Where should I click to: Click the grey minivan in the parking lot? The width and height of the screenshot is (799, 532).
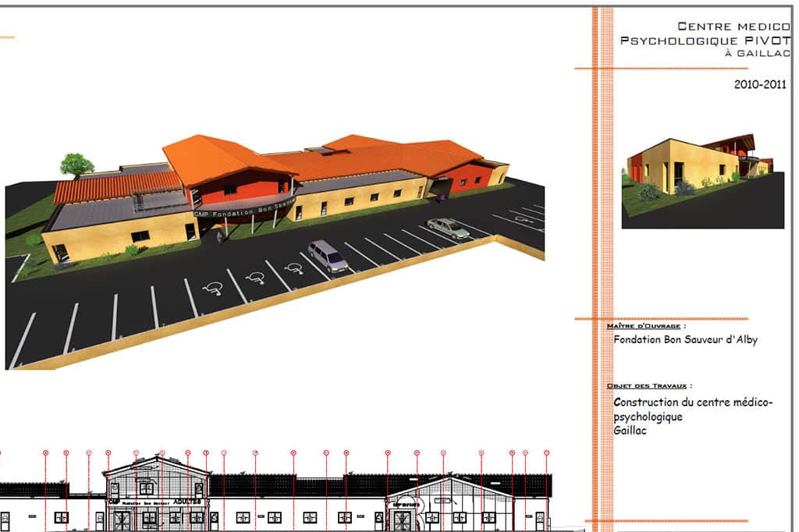[x=328, y=256]
